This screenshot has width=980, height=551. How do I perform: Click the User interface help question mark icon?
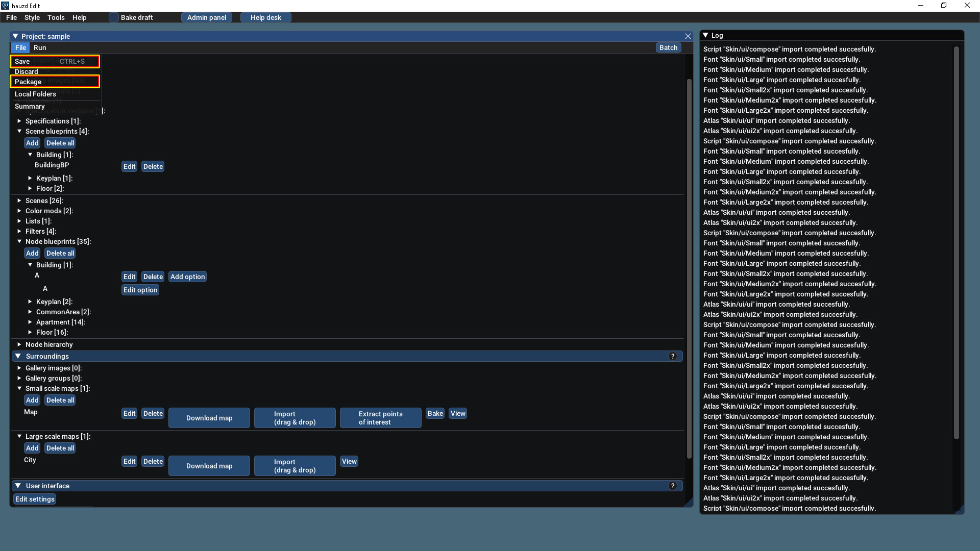coord(673,486)
